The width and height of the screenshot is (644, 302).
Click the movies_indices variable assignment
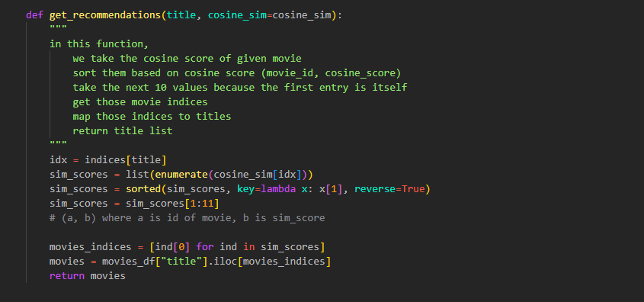pyautogui.click(x=187, y=247)
